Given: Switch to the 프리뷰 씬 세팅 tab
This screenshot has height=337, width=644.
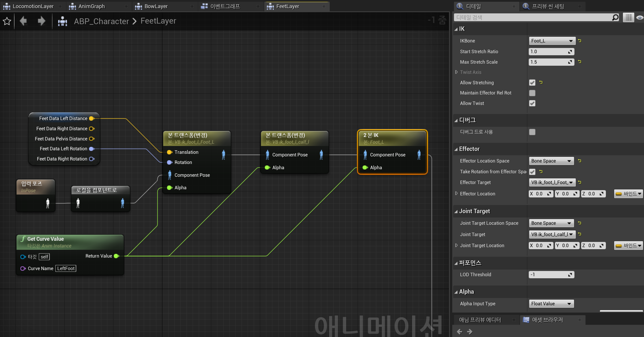Looking at the screenshot, I should (548, 6).
